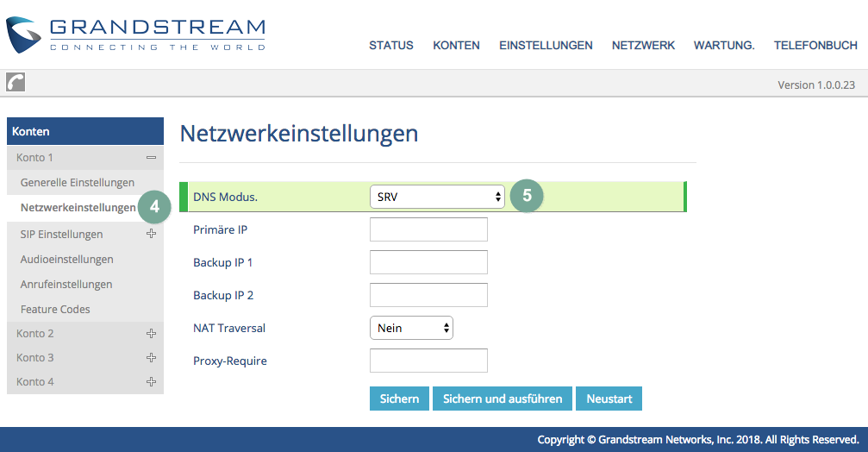
Task: Click the Netzwerkeinstellungen page heading
Action: tap(299, 134)
